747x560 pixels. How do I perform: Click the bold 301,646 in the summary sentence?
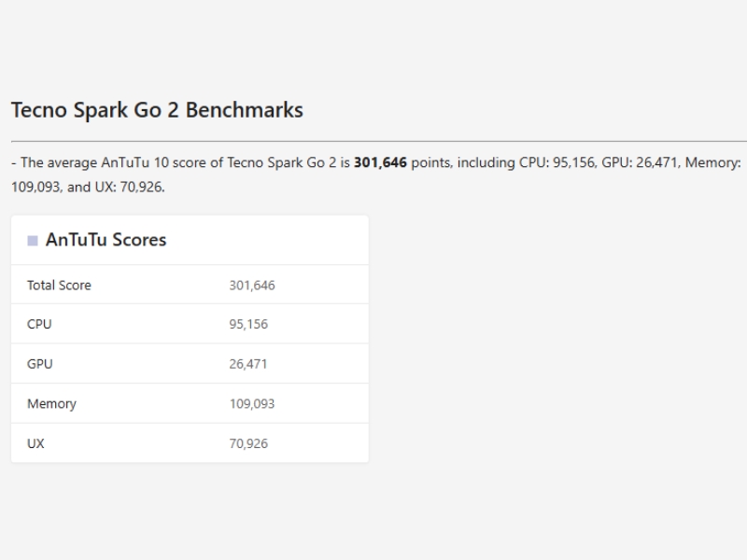click(380, 162)
